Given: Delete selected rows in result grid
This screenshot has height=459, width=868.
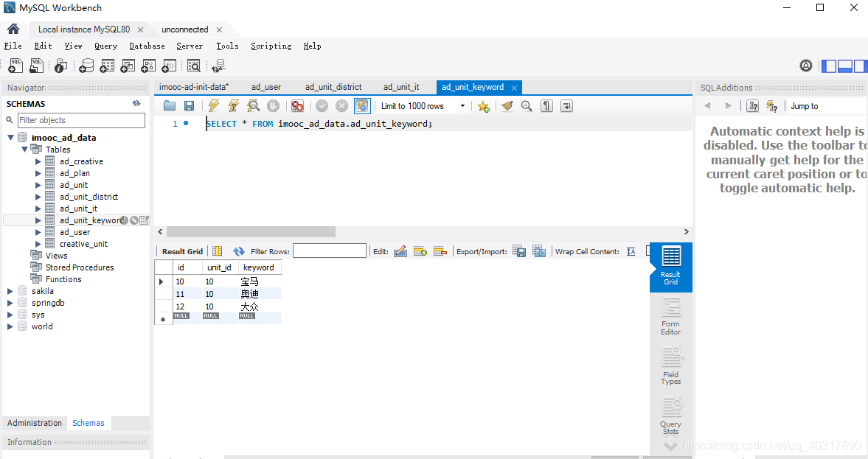Looking at the screenshot, I should [440, 252].
